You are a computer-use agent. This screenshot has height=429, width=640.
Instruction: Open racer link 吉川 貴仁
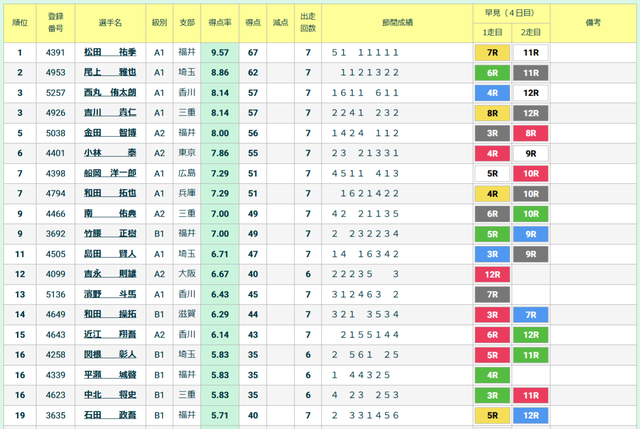[x=110, y=113]
